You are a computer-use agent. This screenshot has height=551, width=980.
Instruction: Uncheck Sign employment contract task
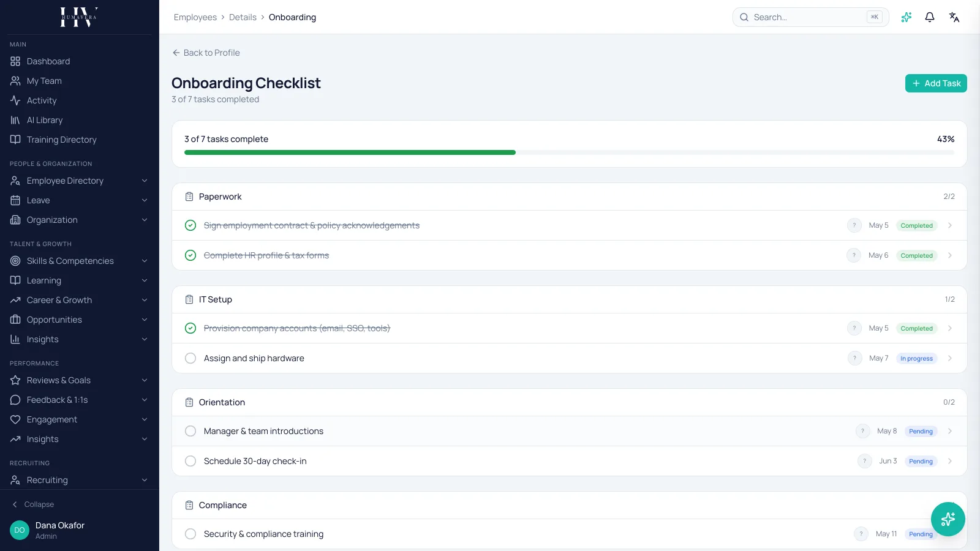coord(190,225)
